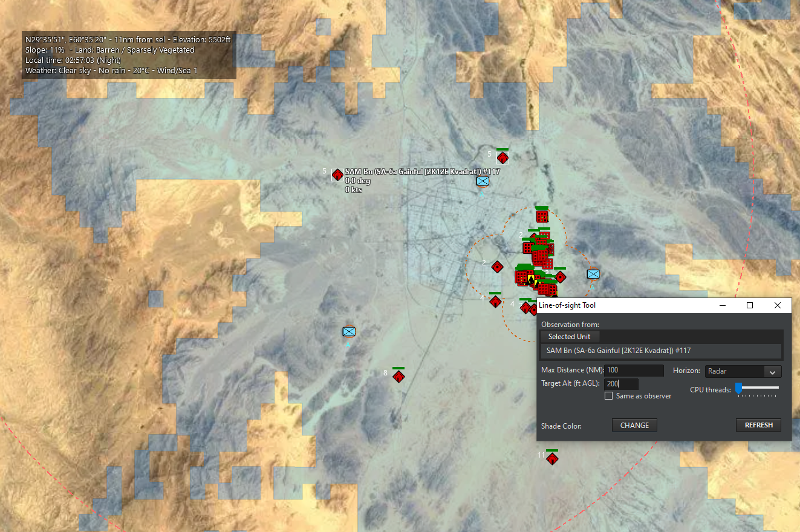Click the '0 kts' speed text on map

(x=353, y=190)
